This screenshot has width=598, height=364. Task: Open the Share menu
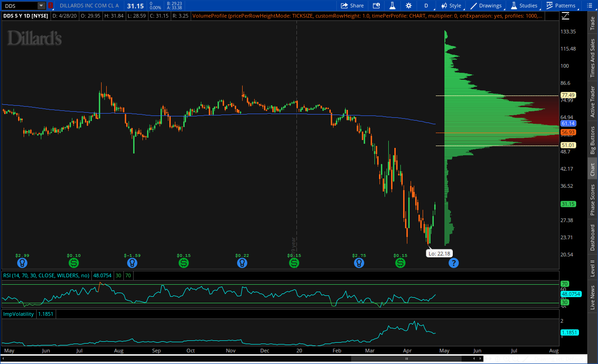pos(352,6)
